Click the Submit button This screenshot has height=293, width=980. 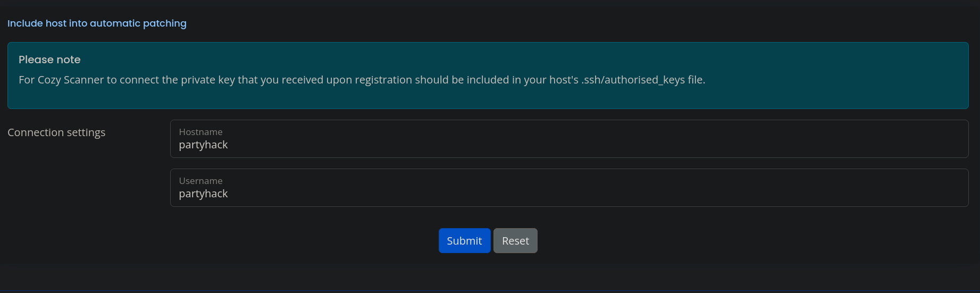464,241
